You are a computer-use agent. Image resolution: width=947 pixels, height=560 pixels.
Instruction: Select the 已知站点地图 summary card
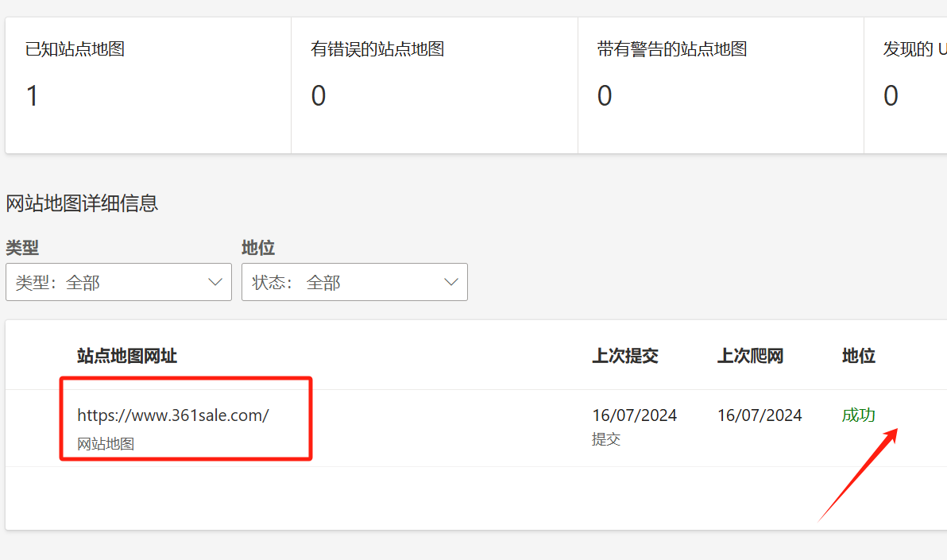point(148,85)
